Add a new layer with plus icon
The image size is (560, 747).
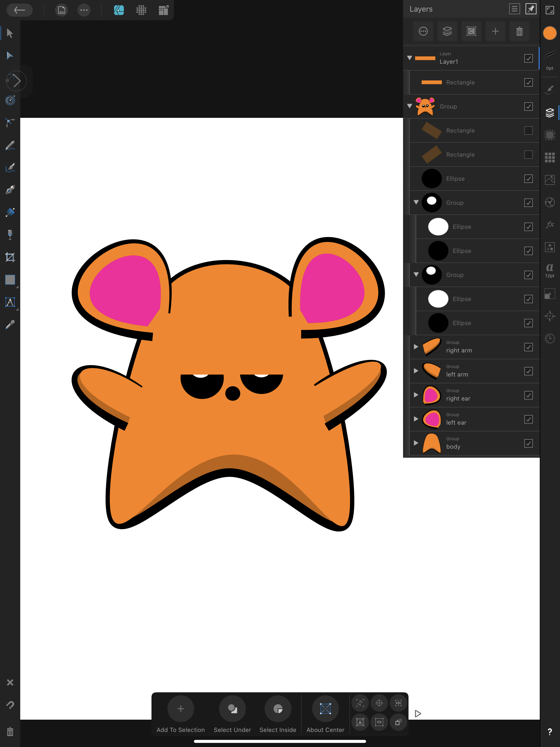(495, 31)
